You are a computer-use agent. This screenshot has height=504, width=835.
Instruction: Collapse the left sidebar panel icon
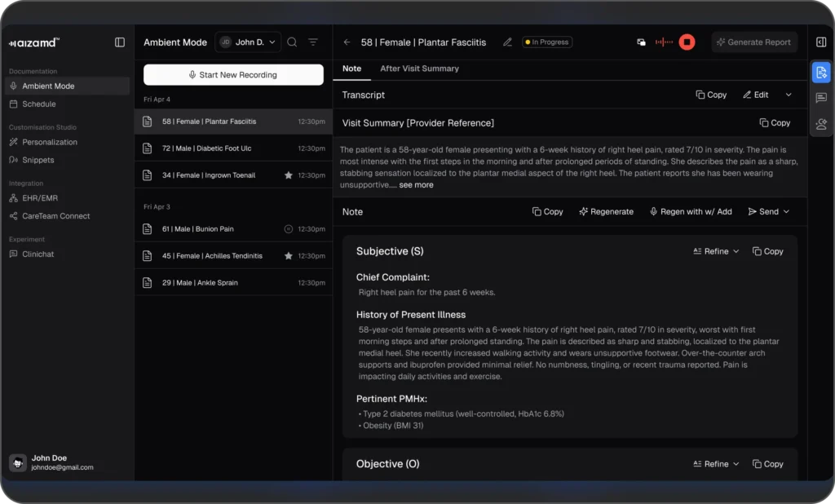click(x=120, y=42)
